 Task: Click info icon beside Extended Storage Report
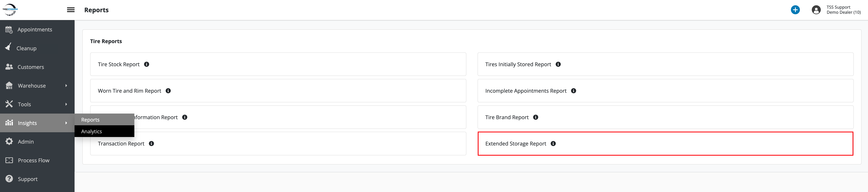coord(553,143)
